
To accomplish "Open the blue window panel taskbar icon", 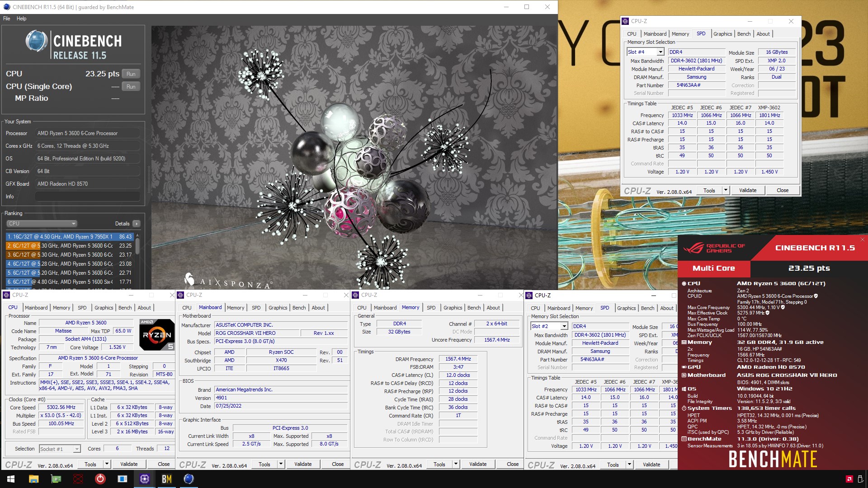I will pos(123,479).
